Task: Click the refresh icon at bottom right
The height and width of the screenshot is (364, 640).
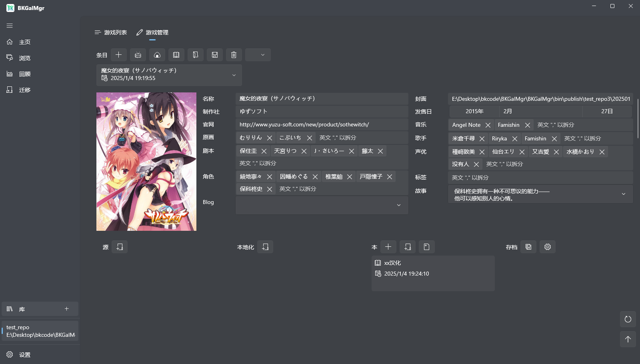Action: click(x=628, y=319)
